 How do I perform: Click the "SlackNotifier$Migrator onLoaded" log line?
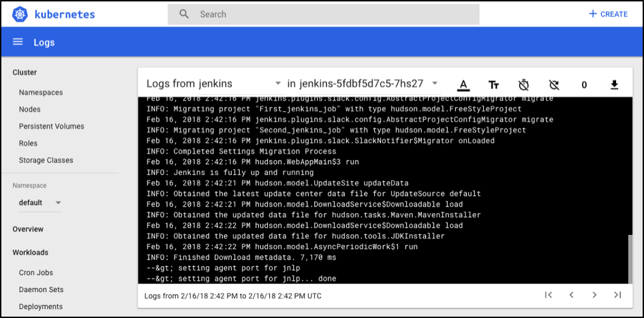click(320, 141)
